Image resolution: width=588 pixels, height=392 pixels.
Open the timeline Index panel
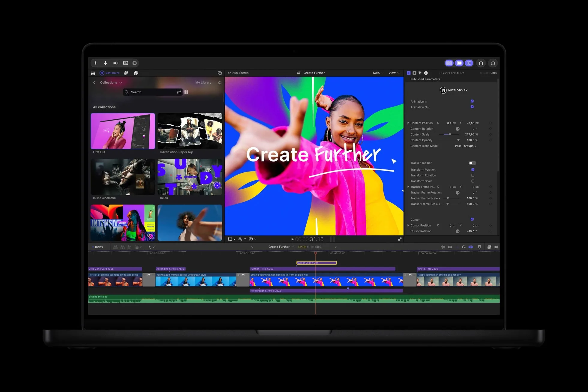(x=98, y=247)
